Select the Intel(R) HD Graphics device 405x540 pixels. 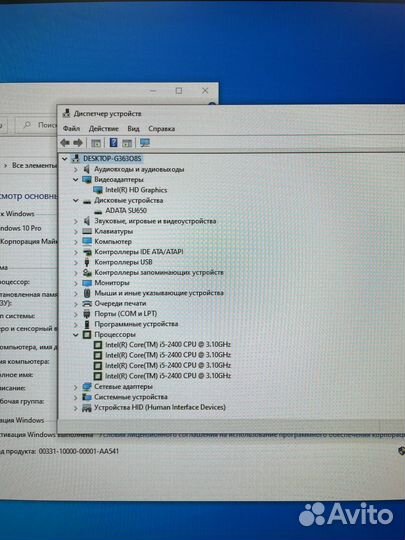(136, 190)
